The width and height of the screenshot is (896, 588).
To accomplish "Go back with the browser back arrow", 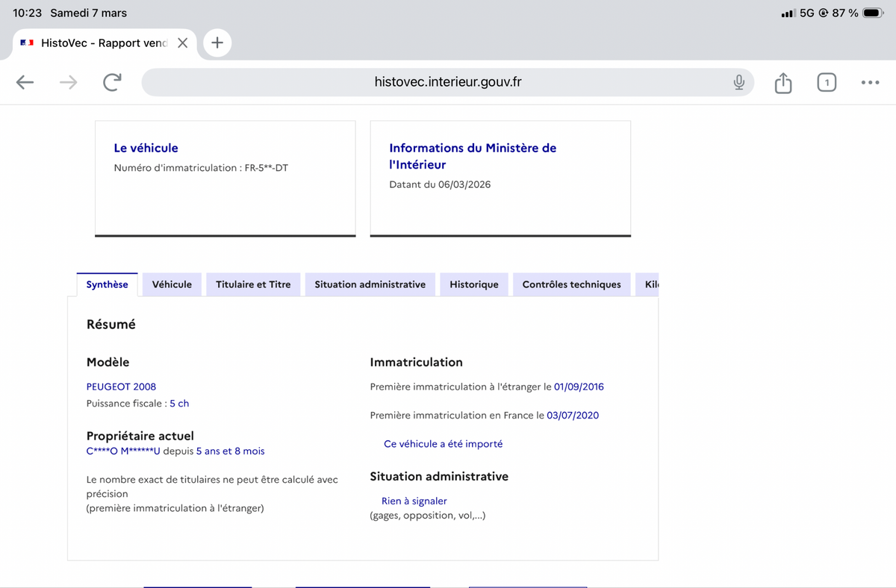I will 25,83.
